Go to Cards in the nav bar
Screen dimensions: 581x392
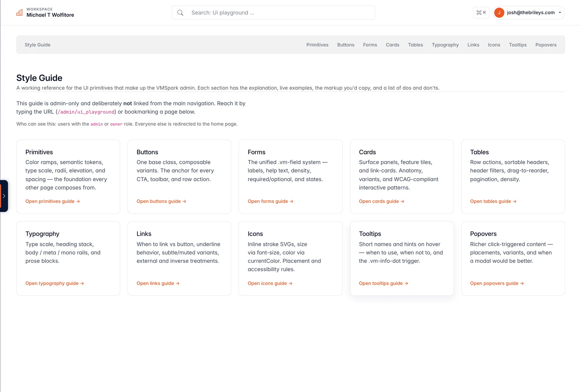[393, 45]
